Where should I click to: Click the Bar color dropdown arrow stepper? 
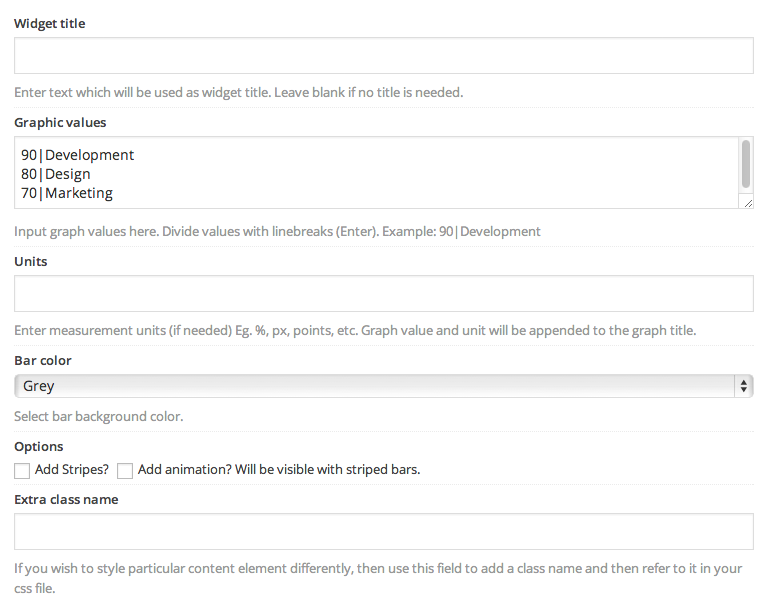[x=744, y=386]
